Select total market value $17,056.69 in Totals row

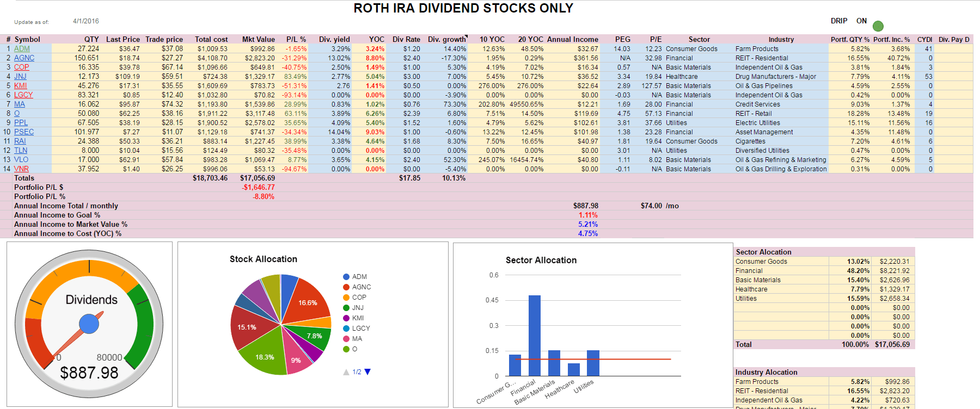click(x=258, y=178)
